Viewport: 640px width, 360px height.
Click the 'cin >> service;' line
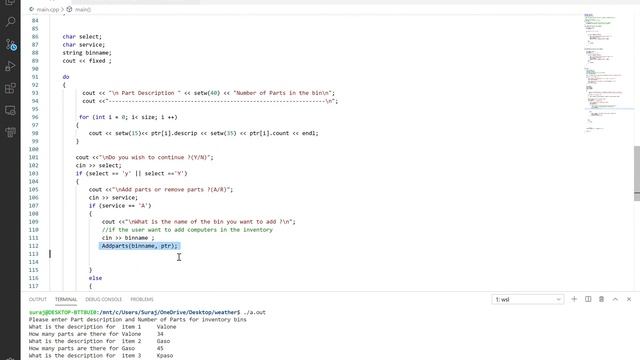click(113, 198)
